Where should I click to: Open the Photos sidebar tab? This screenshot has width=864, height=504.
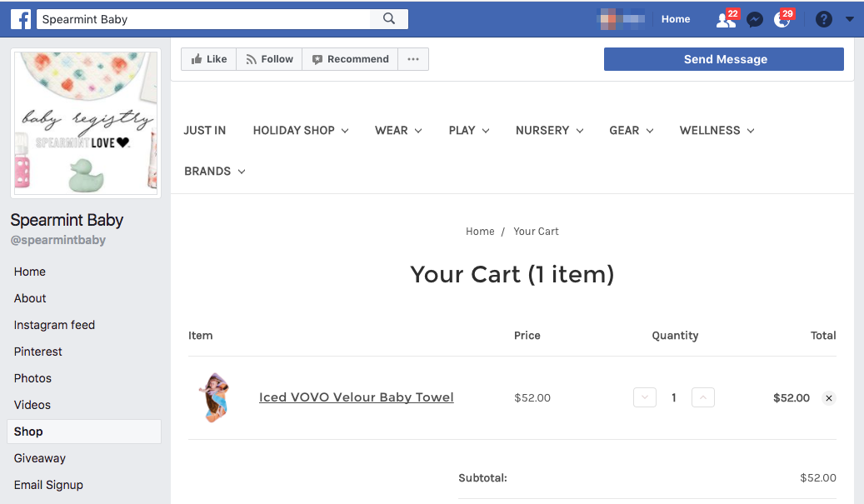click(x=32, y=378)
